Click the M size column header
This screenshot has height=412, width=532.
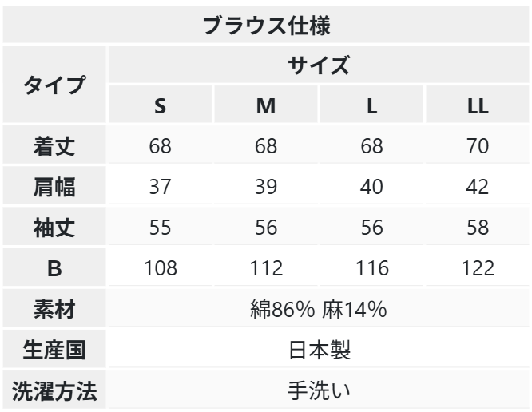pyautogui.click(x=266, y=106)
